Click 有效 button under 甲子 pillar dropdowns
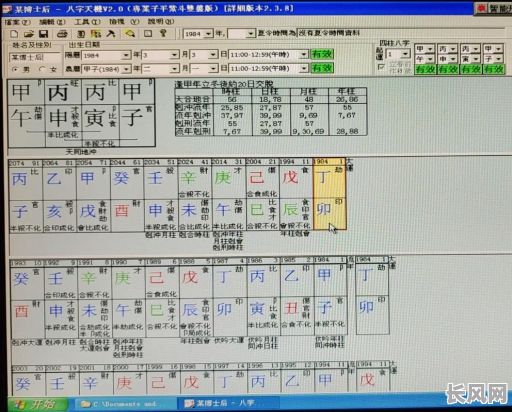Viewport: 512px width, 412px height. [494, 69]
